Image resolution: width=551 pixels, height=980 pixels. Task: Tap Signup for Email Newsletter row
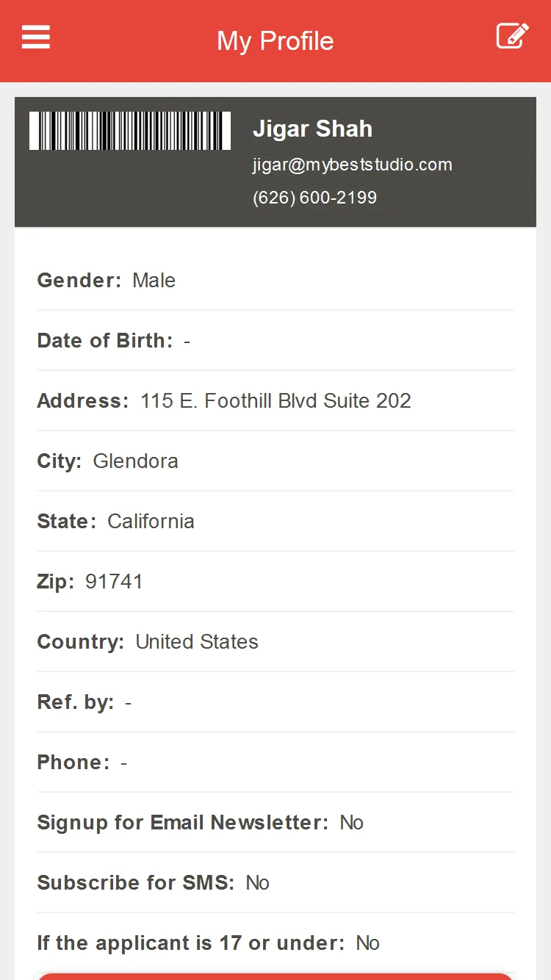(x=275, y=822)
